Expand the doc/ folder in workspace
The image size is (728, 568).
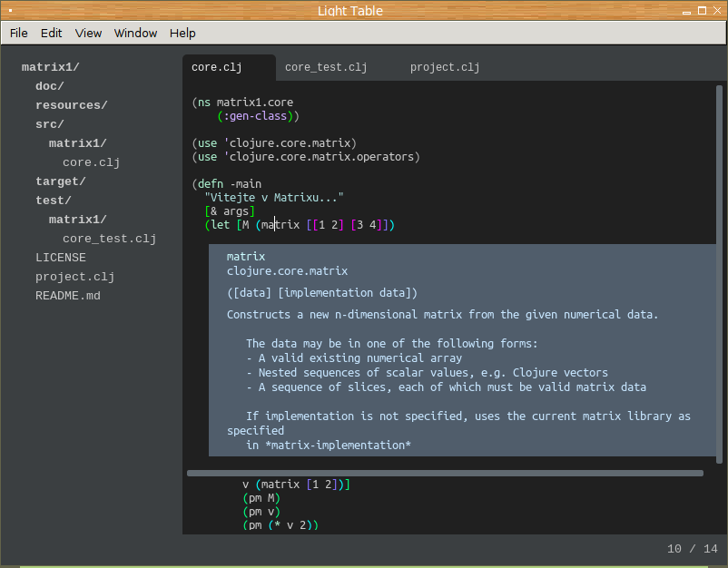pos(50,86)
